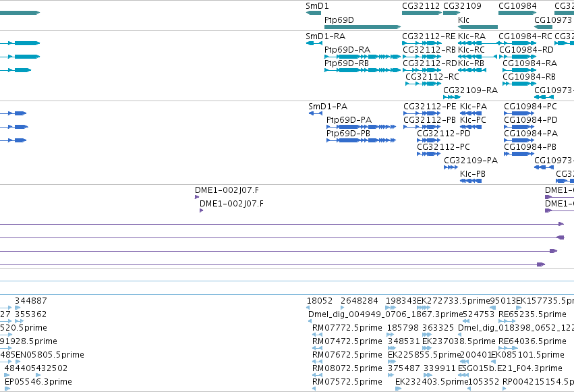Select the CG32112-RD transcript label
The image size is (574, 392).
(x=430, y=63)
